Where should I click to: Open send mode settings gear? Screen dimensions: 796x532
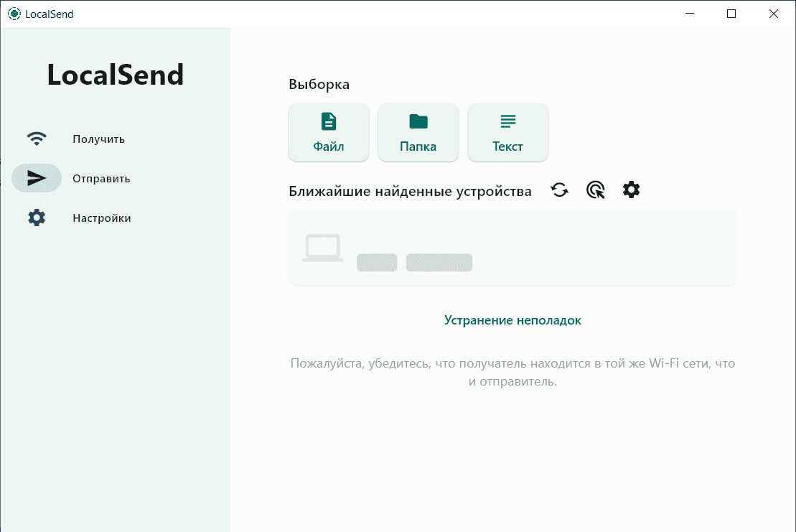click(x=632, y=190)
